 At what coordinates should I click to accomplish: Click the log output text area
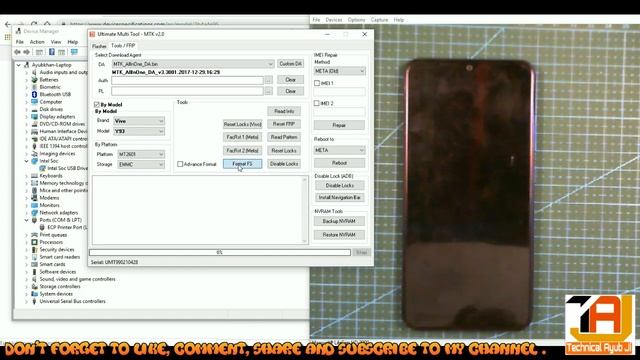point(200,210)
